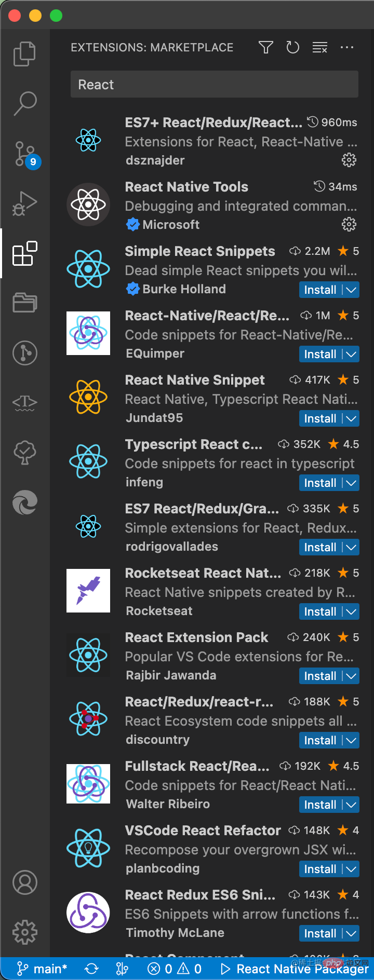Open install dropdown arrow for React Extension Pack

(x=352, y=676)
